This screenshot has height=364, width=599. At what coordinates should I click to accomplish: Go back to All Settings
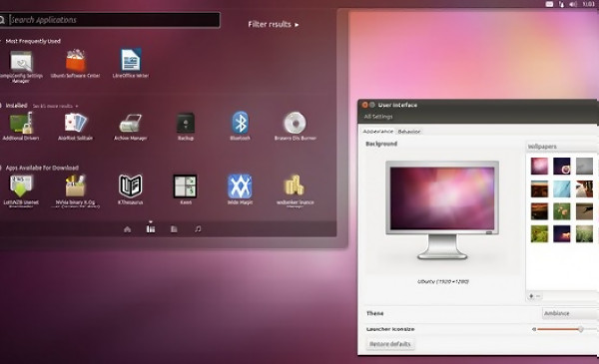click(x=378, y=117)
